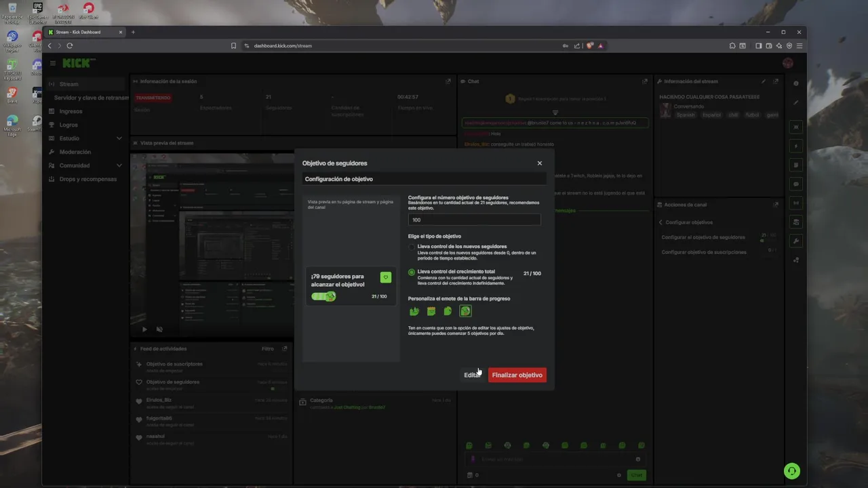This screenshot has width=868, height=488.
Task: Click the Chat send button
Action: 636,475
